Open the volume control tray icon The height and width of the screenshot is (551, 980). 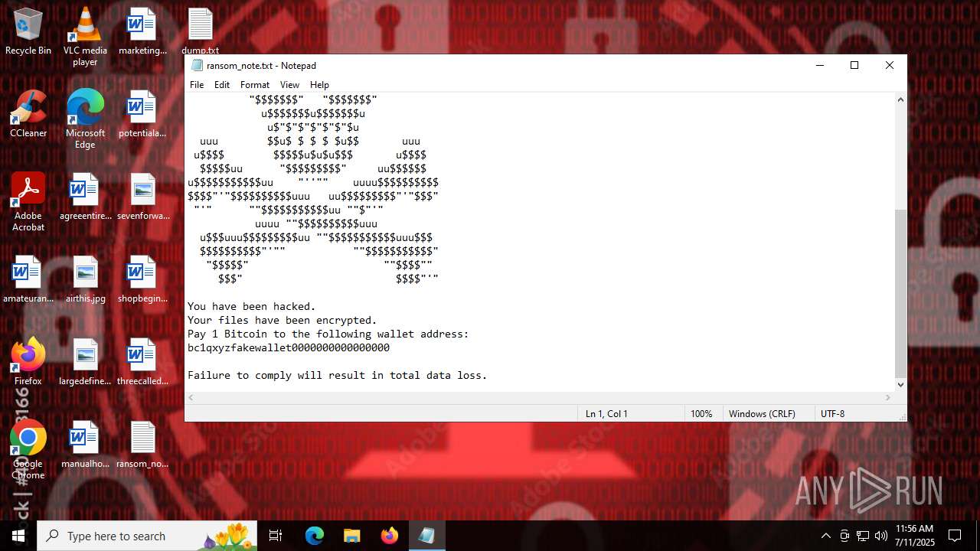tap(880, 536)
